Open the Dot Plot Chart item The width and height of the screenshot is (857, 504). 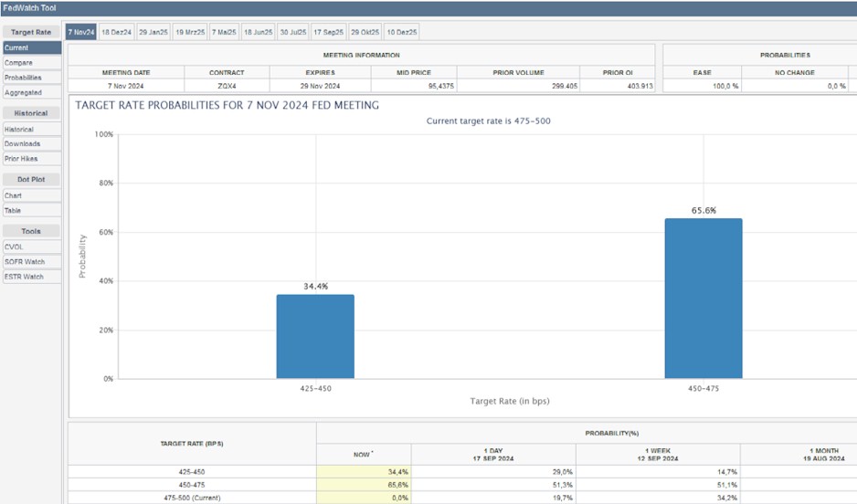(x=32, y=195)
